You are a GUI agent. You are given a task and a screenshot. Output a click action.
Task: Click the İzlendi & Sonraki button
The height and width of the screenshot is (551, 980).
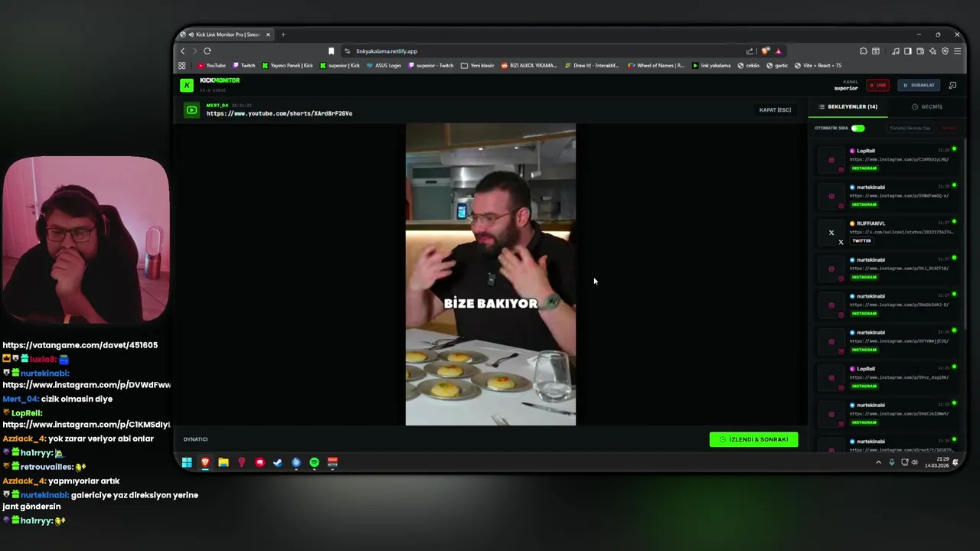pyautogui.click(x=753, y=439)
